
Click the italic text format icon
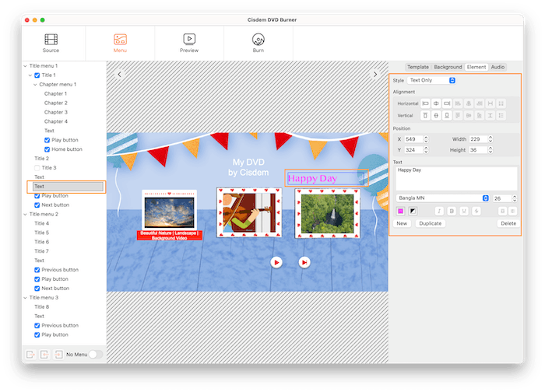(x=439, y=211)
